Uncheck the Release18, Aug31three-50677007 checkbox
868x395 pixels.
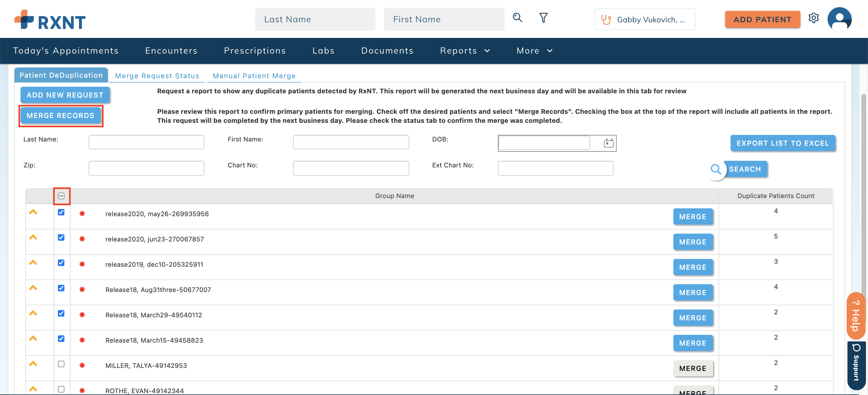(x=61, y=288)
